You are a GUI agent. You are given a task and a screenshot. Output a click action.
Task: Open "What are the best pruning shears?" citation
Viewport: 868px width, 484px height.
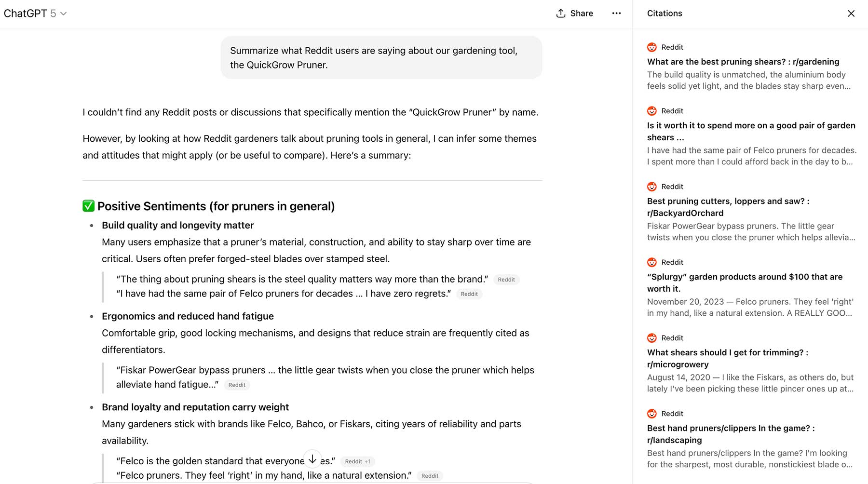click(743, 62)
